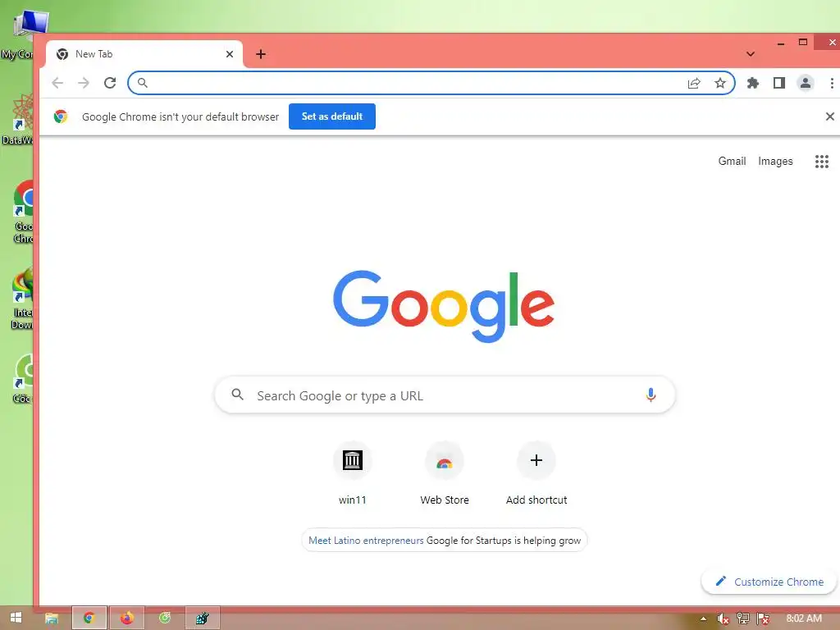Screen dimensions: 840x630
Task: Click the back navigation arrow
Action: [x=57, y=83]
